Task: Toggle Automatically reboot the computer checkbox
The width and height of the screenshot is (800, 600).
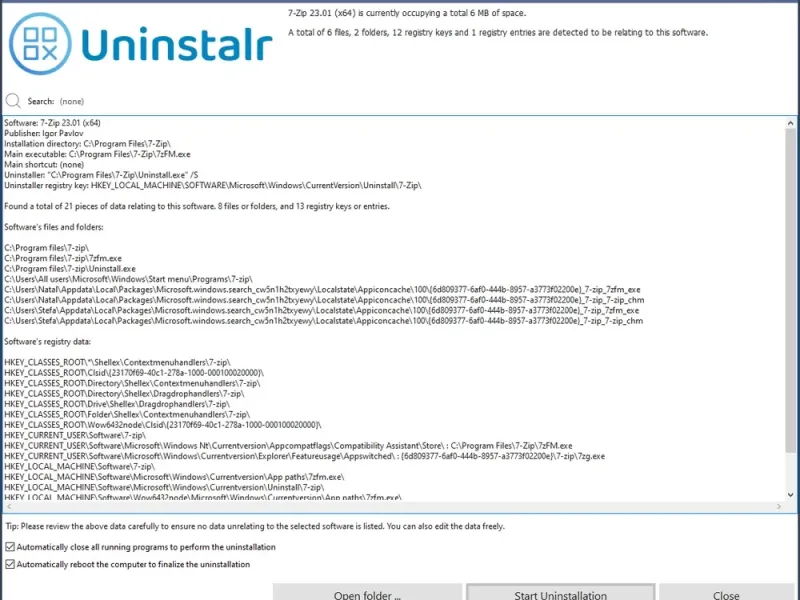Action: [x=10, y=564]
